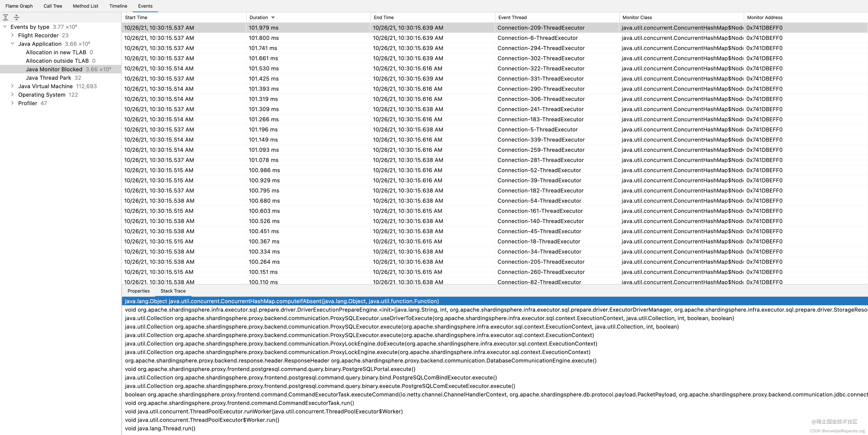The width and height of the screenshot is (868, 435).
Task: Sort events by the Start Time column
Action: (135, 17)
